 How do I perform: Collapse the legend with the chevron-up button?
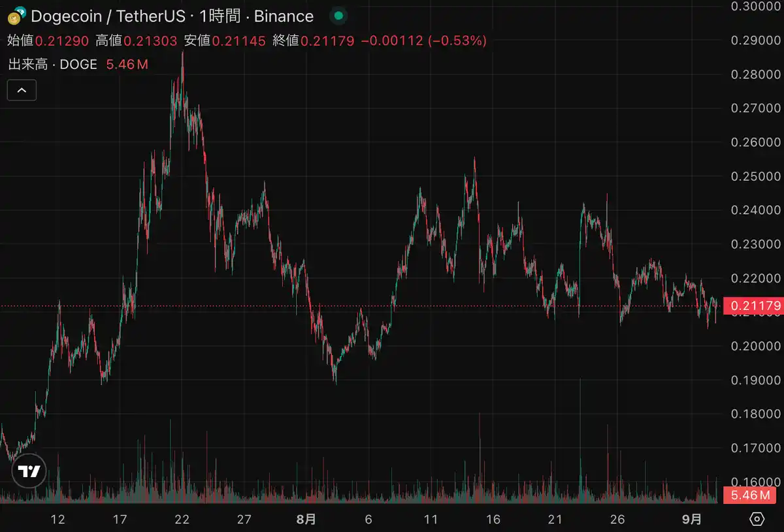(22, 90)
